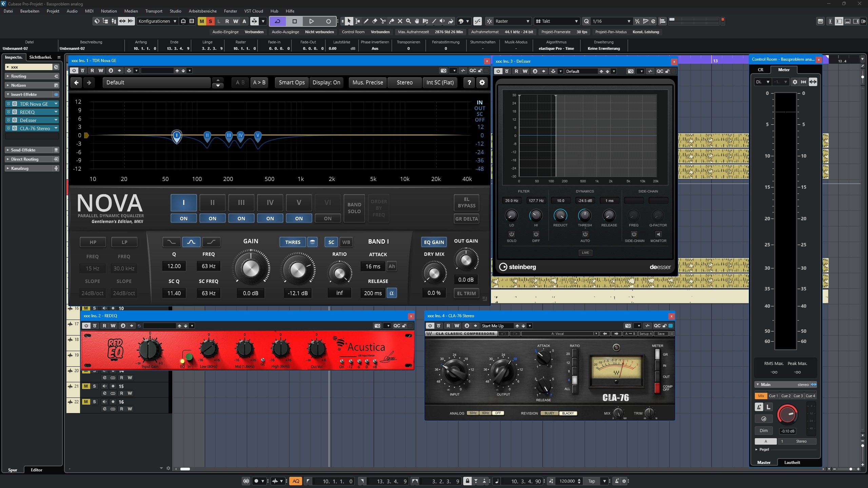Switch CLA-76 analog to 50Hz
The height and width of the screenshot is (488, 868).
click(473, 413)
